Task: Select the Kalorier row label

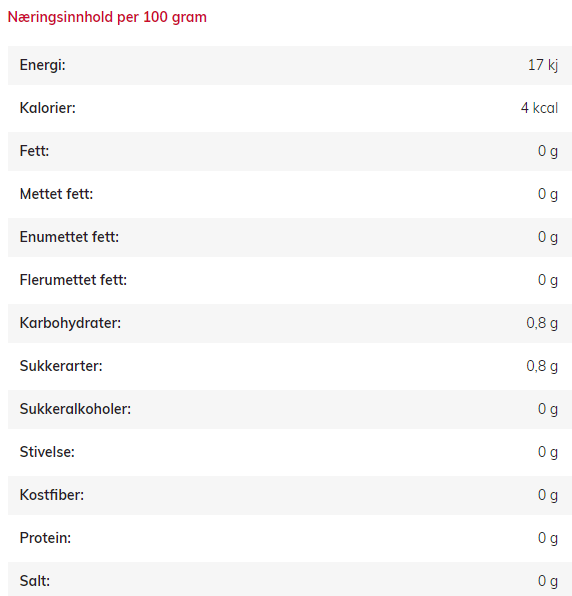Action: (48, 108)
